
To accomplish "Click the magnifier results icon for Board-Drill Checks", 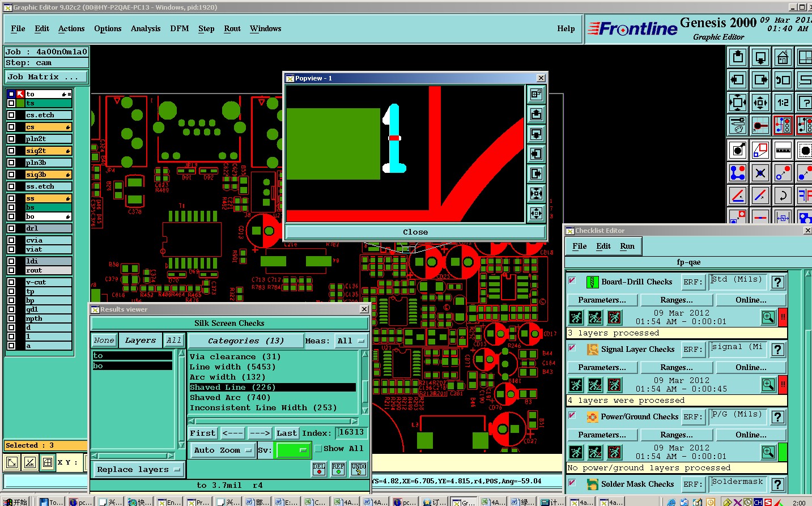I will pyautogui.click(x=768, y=317).
